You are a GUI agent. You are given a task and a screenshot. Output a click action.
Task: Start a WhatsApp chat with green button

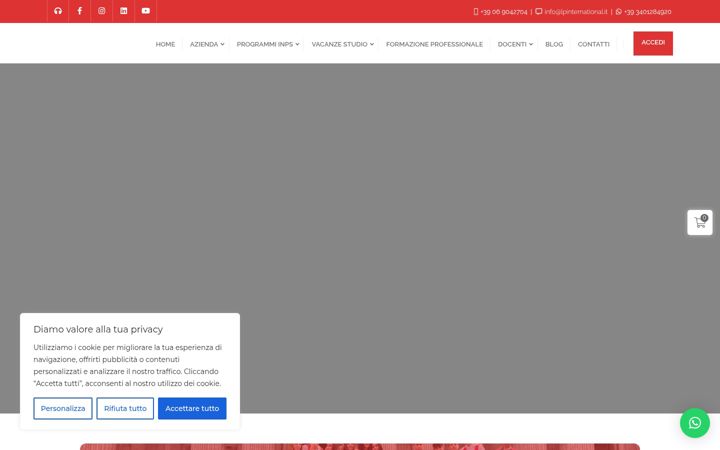coord(695,423)
